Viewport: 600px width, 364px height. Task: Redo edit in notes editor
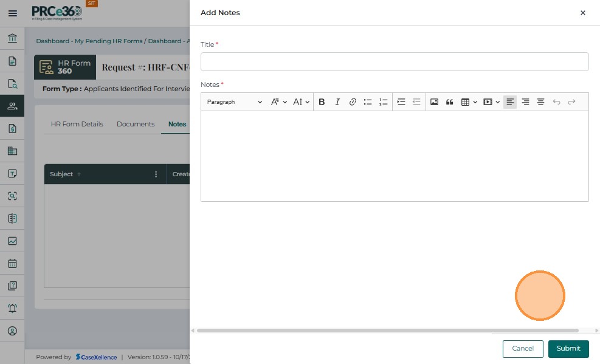click(571, 101)
